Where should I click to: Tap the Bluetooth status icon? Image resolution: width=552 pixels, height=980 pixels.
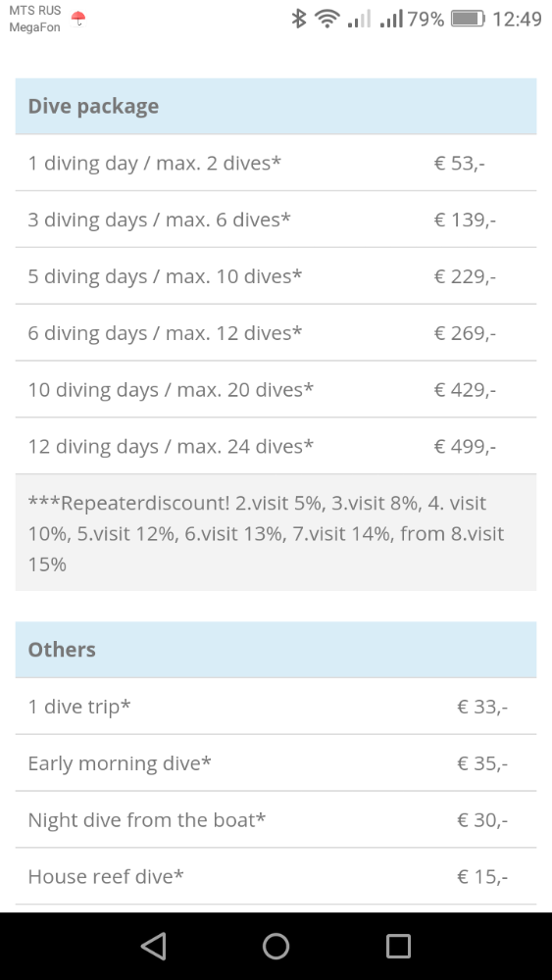pyautogui.click(x=299, y=19)
